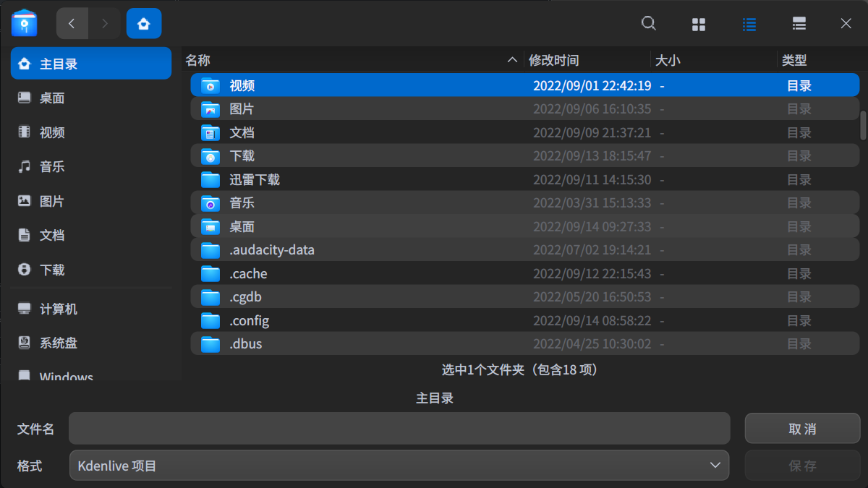Open 系统盘 in the sidebar
868x488 pixels.
pos(91,343)
